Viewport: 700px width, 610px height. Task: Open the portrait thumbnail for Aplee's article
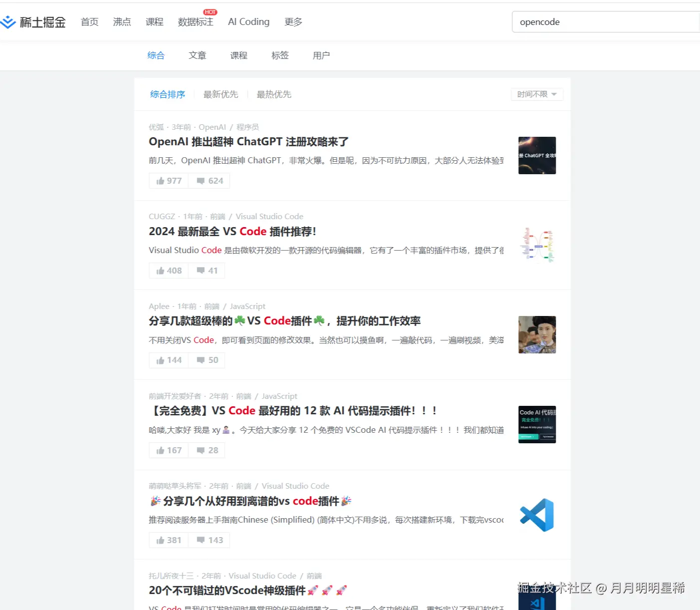[537, 334]
